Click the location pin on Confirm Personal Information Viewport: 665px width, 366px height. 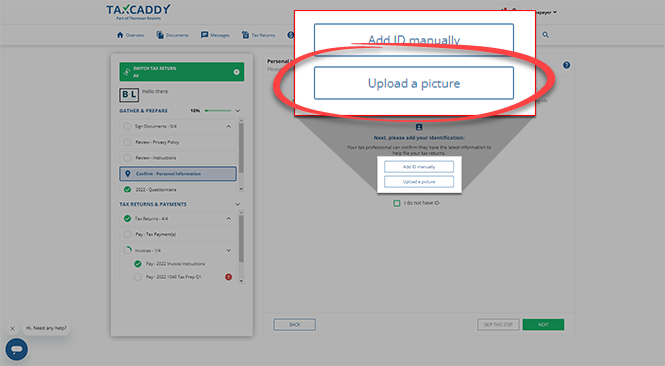tap(128, 173)
